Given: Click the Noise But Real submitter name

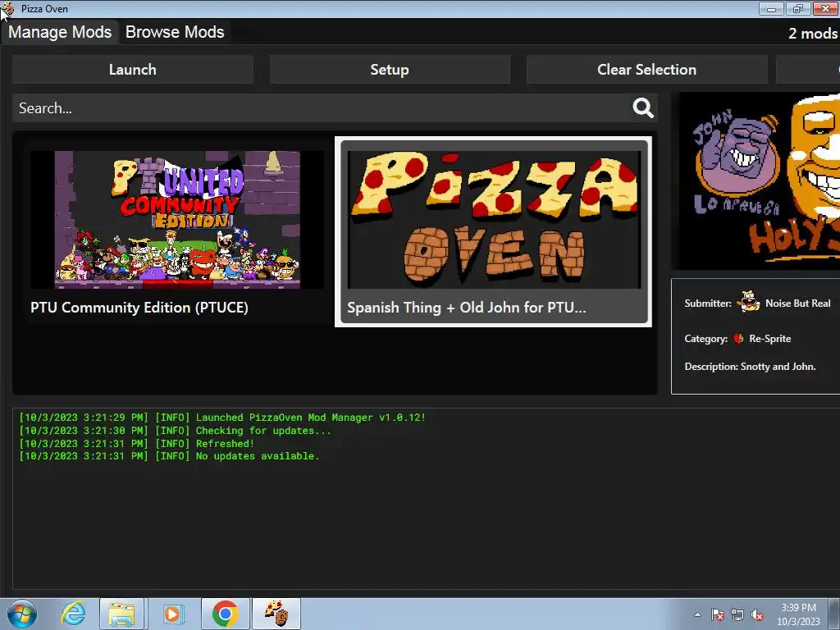Looking at the screenshot, I should click(x=797, y=304).
